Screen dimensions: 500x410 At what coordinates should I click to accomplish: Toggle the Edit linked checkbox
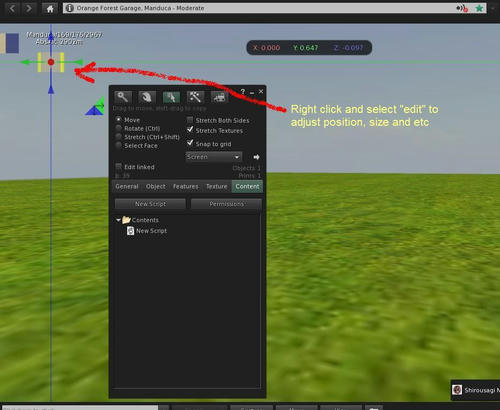tap(118, 166)
